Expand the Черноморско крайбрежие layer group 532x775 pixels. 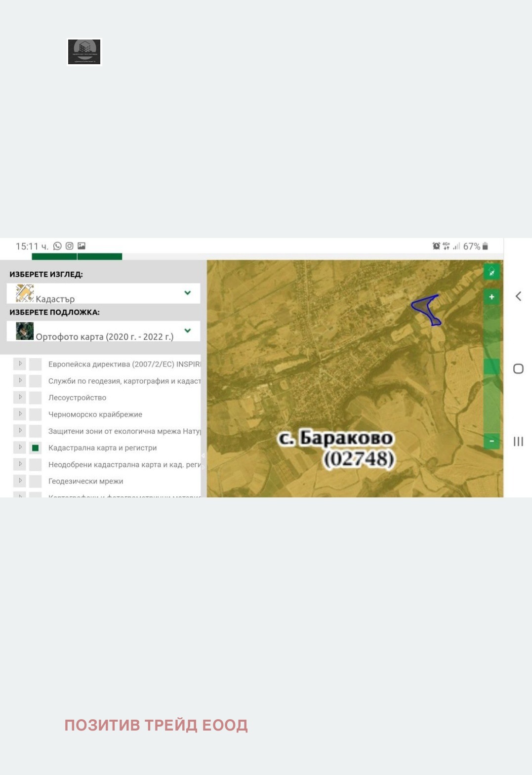[20, 414]
